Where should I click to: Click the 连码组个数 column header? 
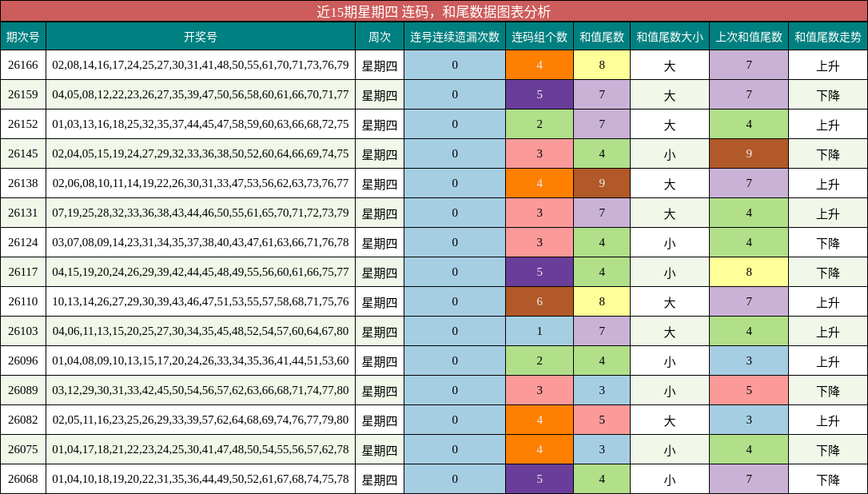540,37
